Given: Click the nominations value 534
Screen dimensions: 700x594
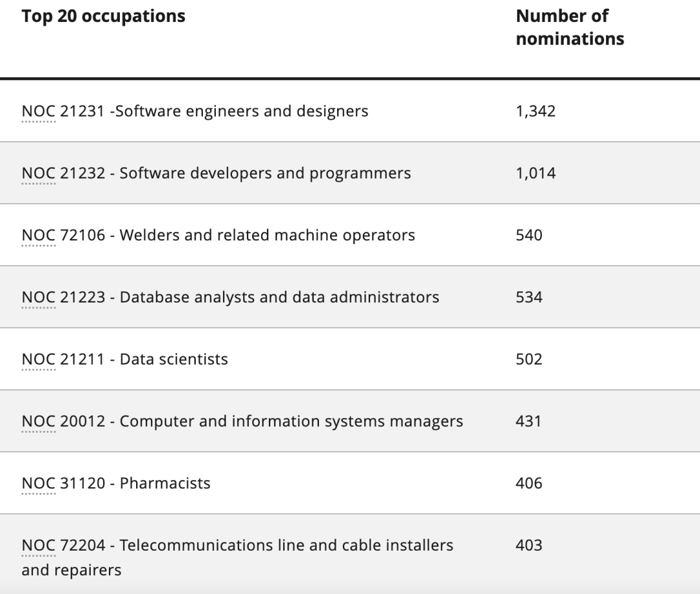Looking at the screenshot, I should coord(529,297).
